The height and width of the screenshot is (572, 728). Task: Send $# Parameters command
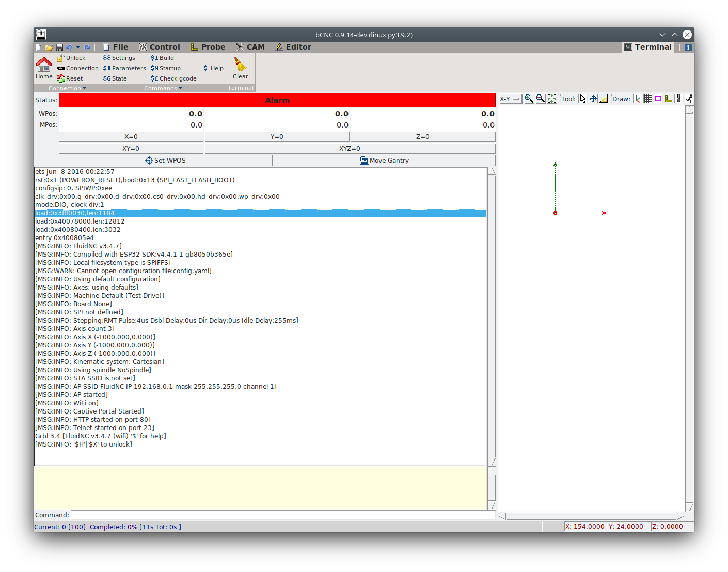124,68
